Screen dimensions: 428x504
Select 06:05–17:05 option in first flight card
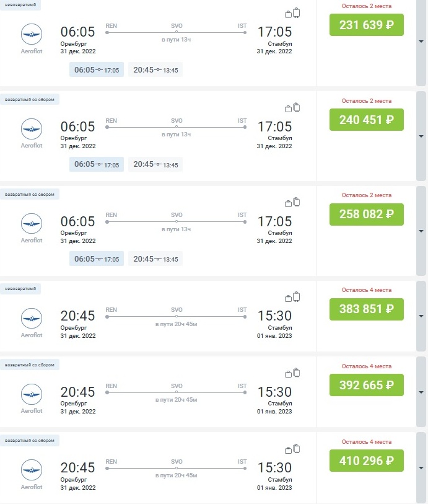96,70
